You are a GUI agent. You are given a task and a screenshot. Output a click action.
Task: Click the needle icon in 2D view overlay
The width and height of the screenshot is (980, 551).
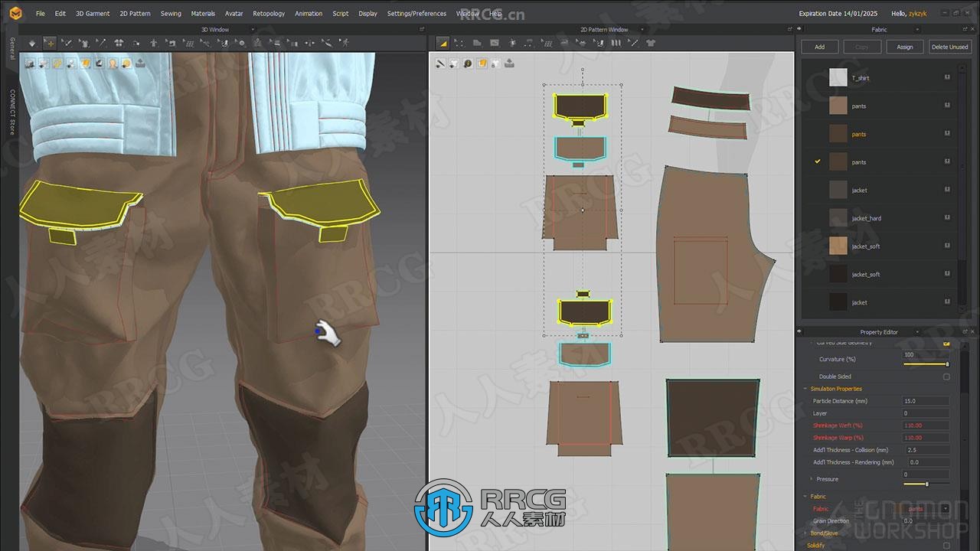tap(440, 64)
